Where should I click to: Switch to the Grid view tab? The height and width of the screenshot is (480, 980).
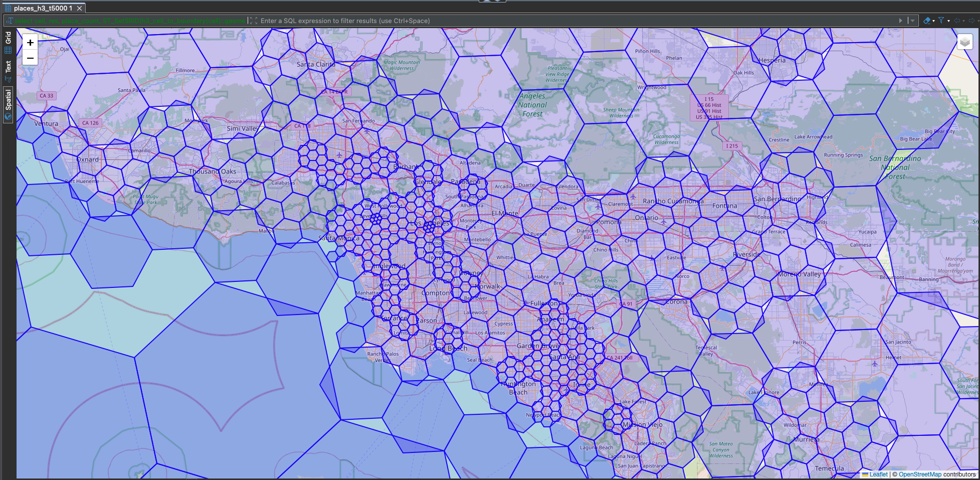[8, 42]
